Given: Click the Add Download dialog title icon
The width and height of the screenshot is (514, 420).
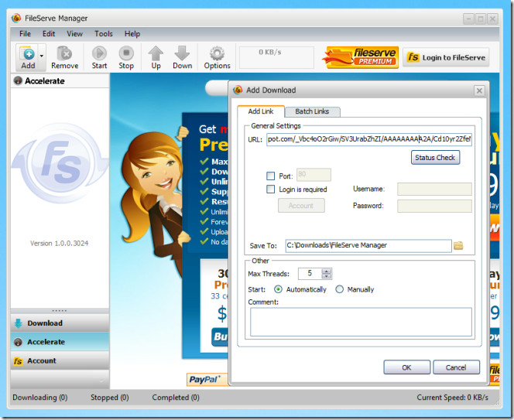Looking at the screenshot, I should click(x=238, y=90).
